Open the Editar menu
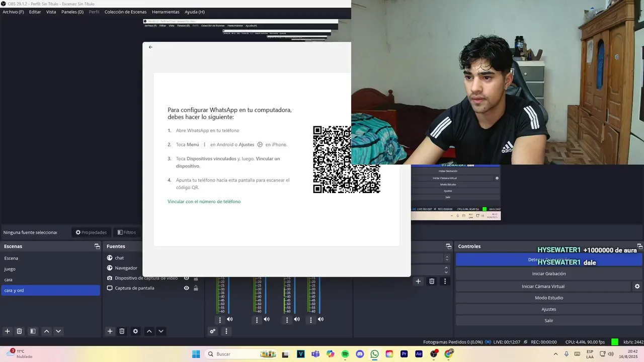 click(x=35, y=12)
